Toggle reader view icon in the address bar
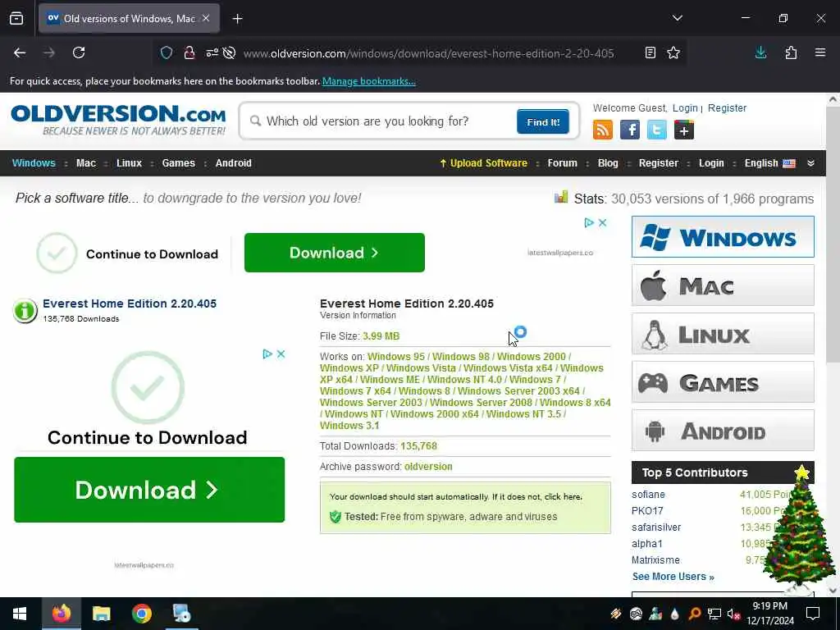Screen dimensions: 840x630 (650, 52)
